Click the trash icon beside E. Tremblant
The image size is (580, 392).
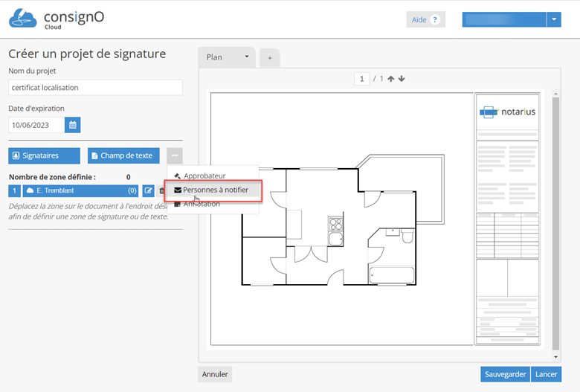click(x=161, y=191)
